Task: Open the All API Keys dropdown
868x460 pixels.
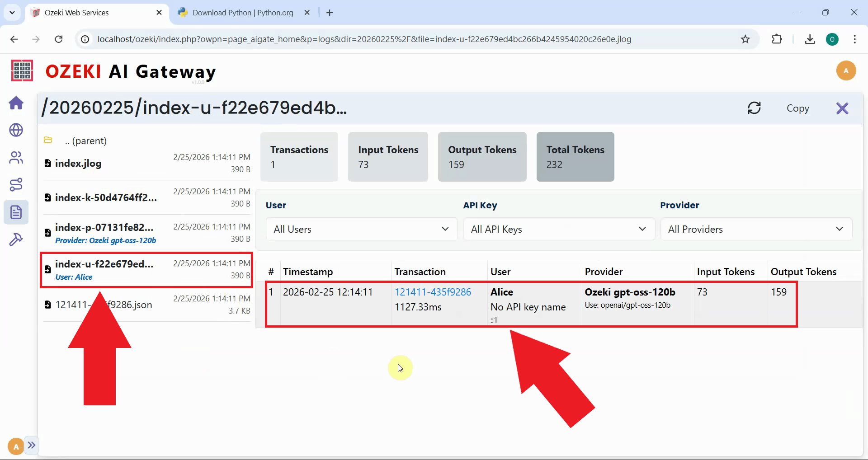Action: pyautogui.click(x=559, y=229)
